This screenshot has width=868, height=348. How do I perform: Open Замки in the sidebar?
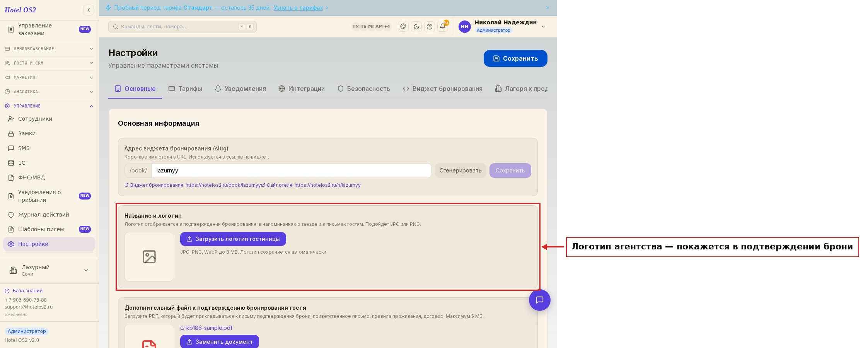pyautogui.click(x=49, y=133)
